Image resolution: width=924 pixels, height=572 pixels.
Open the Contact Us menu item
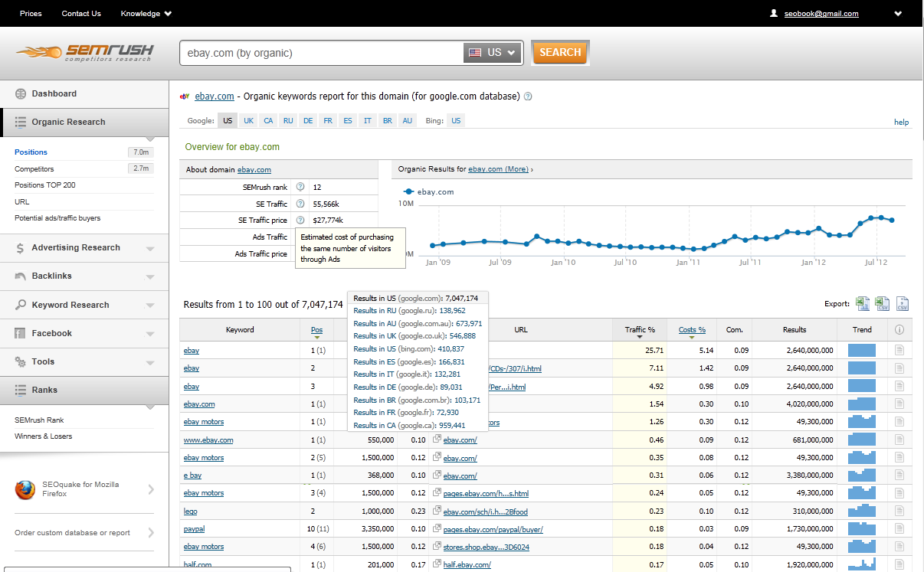coord(81,13)
